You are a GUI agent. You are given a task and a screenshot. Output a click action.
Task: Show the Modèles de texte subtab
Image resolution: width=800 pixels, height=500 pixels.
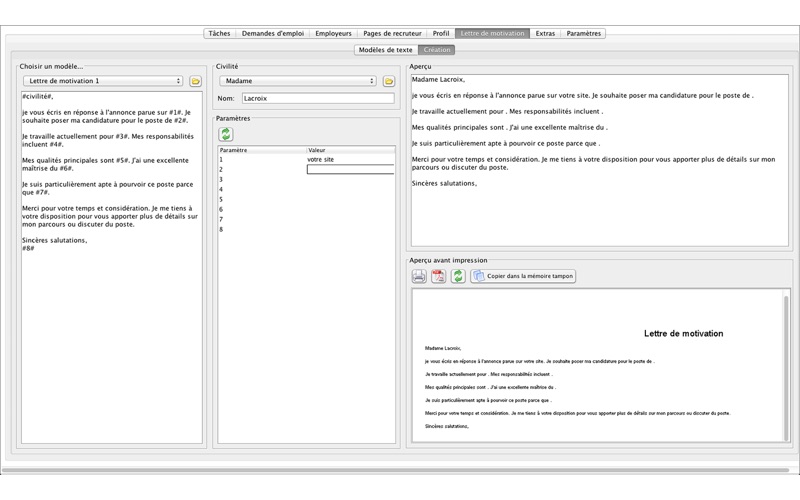point(386,49)
